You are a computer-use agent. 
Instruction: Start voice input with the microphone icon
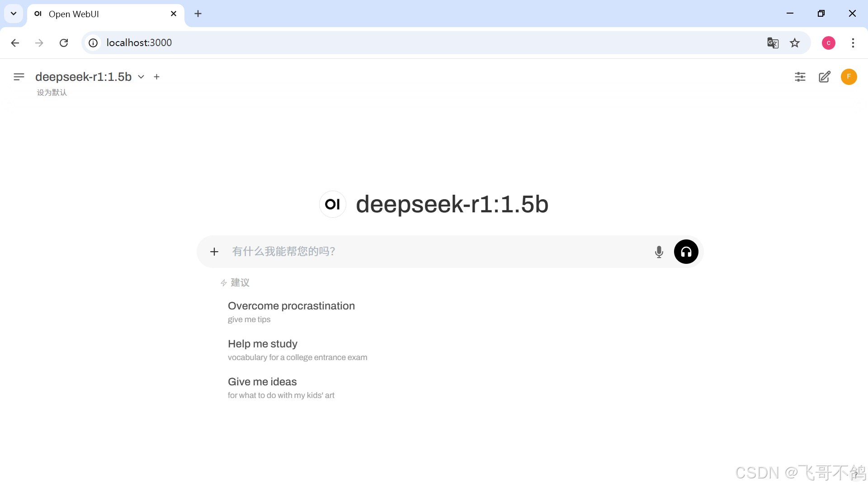(x=659, y=252)
